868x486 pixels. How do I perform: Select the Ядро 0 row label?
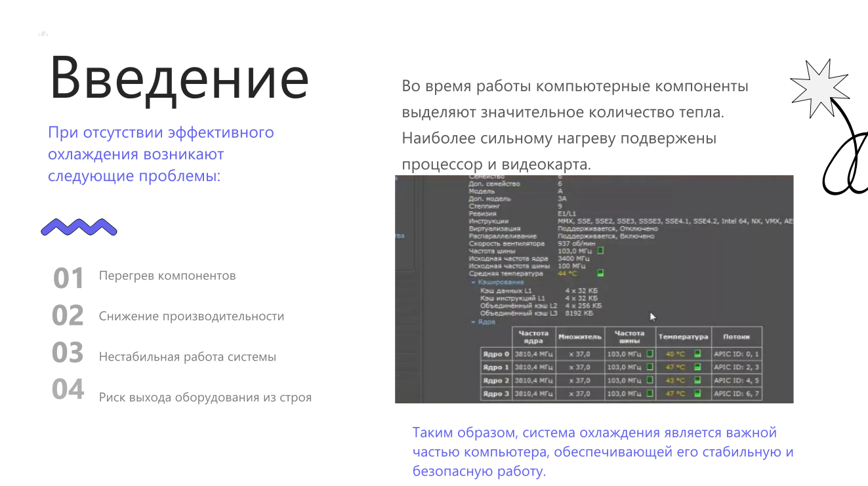click(x=496, y=354)
